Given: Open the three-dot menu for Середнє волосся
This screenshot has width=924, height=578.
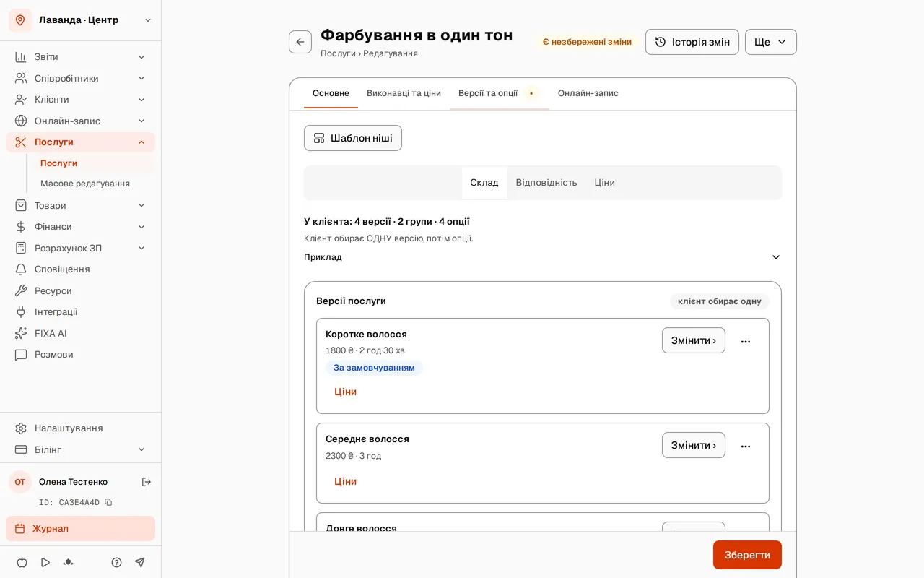Looking at the screenshot, I should click(x=746, y=446).
